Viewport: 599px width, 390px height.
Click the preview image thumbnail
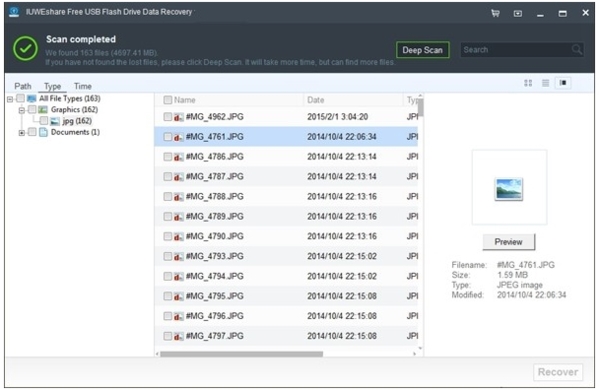[x=508, y=189]
